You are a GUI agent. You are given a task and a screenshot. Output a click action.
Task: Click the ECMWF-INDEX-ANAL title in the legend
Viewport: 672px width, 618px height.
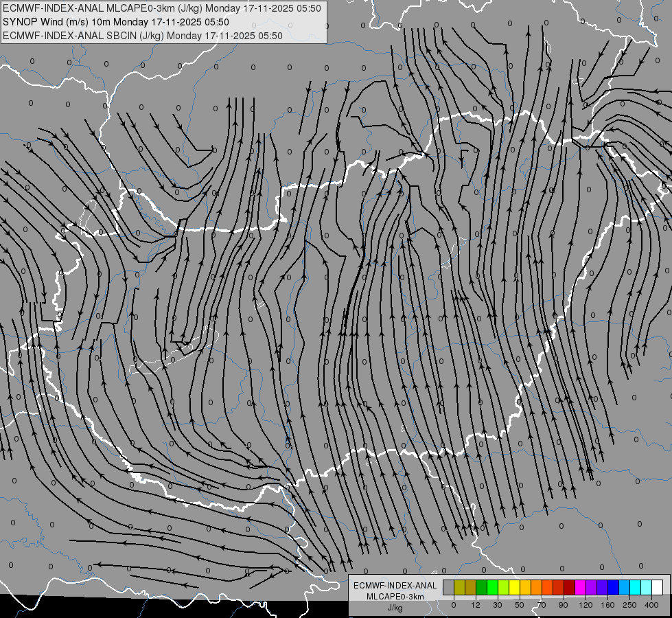pos(395,586)
